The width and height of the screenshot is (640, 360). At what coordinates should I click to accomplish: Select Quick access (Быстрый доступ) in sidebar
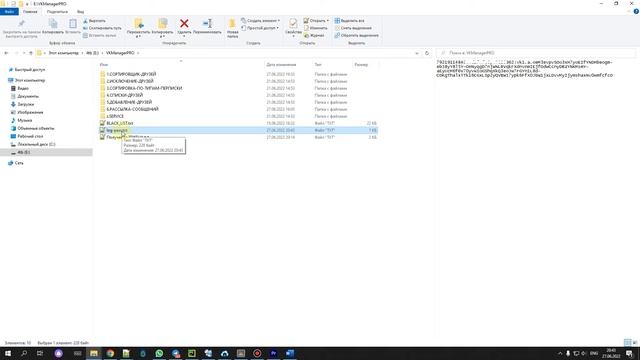coord(29,70)
